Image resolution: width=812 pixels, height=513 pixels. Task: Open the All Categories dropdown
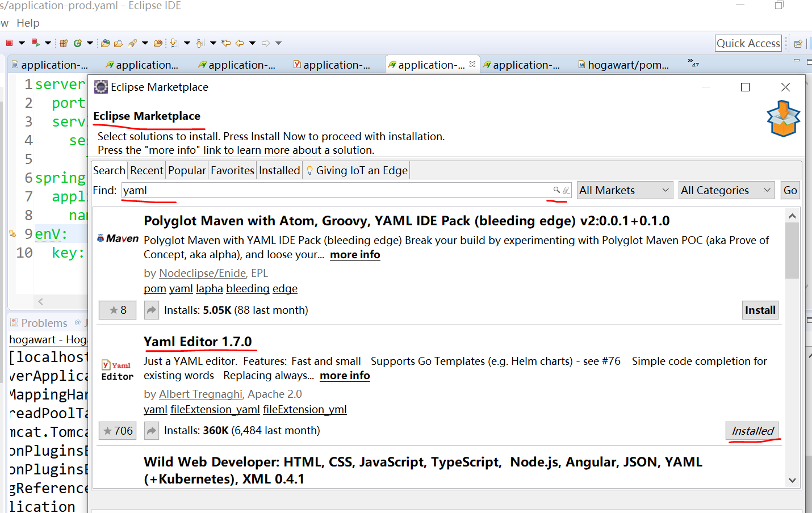[726, 190]
